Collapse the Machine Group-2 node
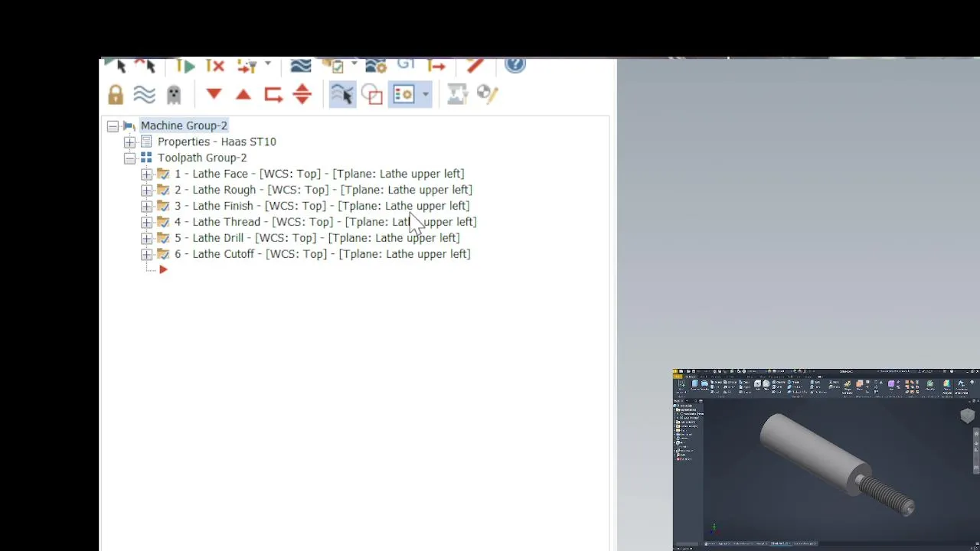The image size is (980, 551). 113,126
